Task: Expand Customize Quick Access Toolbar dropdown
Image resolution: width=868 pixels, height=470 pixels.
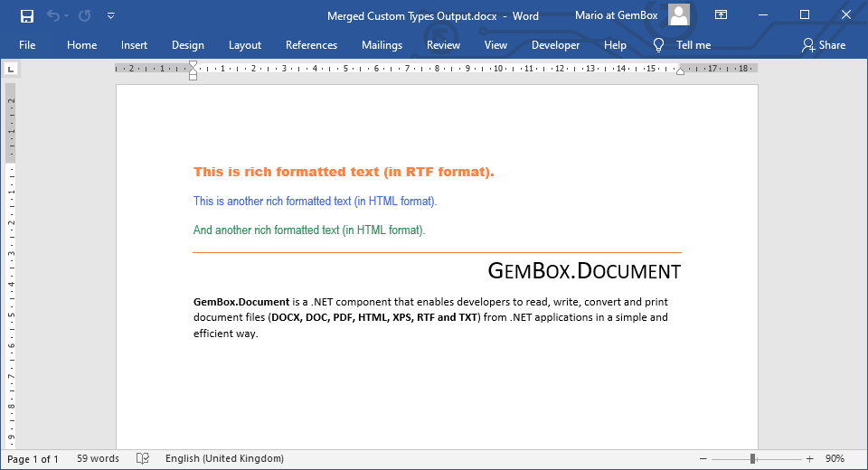Action: point(110,15)
